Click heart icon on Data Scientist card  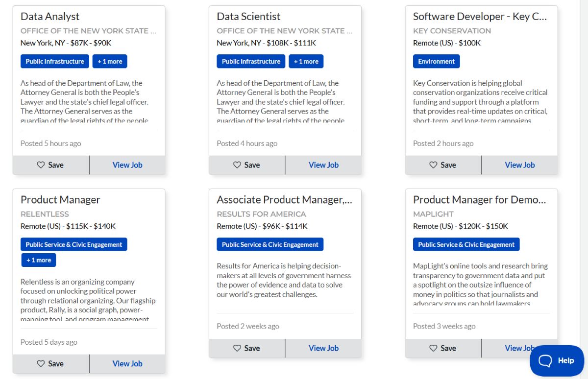tap(237, 165)
